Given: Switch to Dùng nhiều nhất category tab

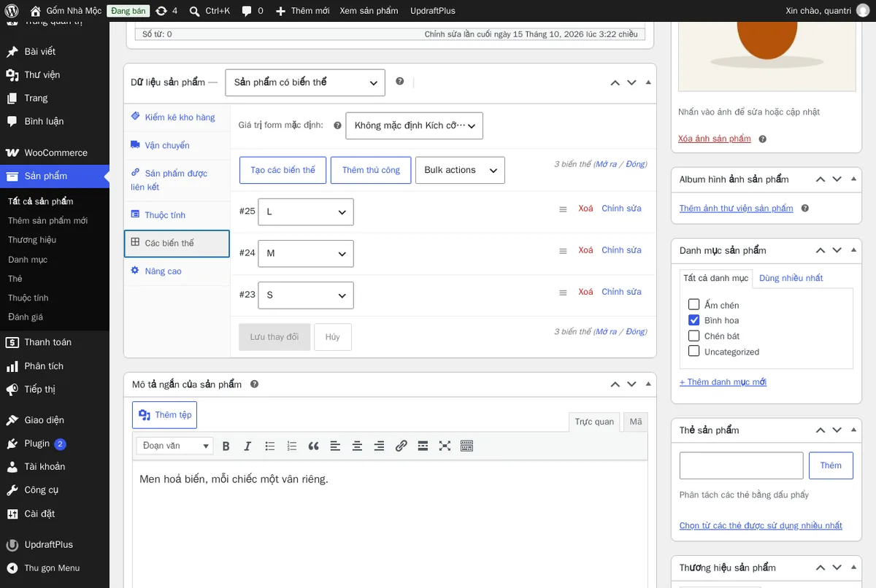Looking at the screenshot, I should point(791,278).
